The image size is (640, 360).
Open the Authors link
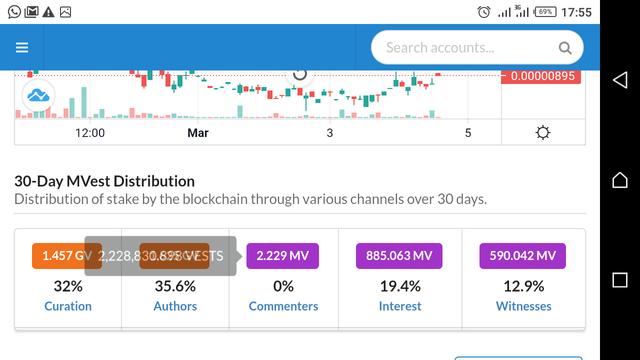pyautogui.click(x=175, y=306)
